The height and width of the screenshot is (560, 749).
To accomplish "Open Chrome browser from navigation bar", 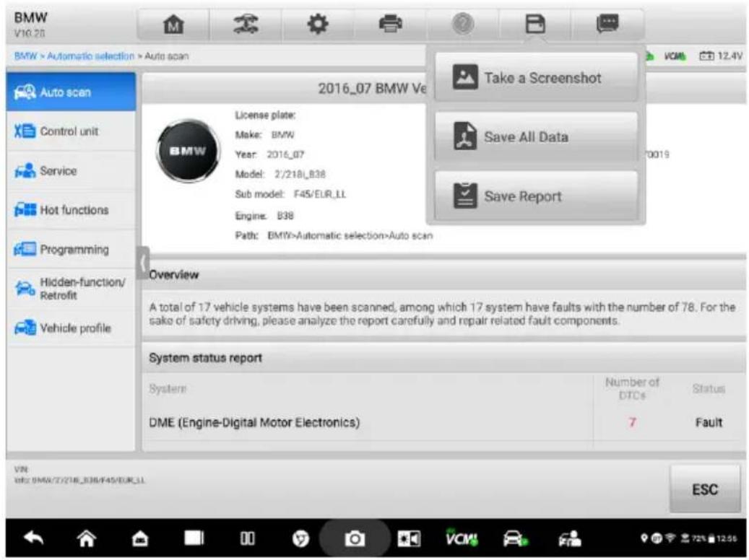I will point(300,539).
